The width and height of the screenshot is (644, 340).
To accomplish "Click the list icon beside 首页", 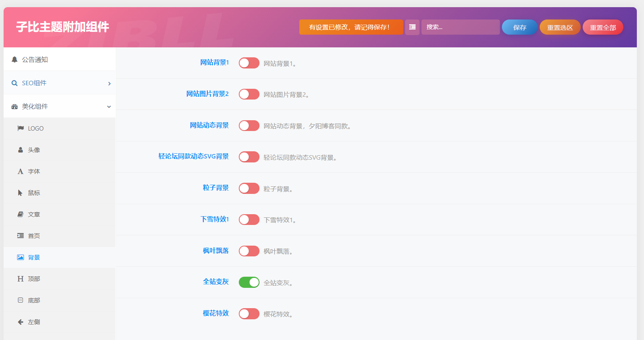I will click(x=21, y=236).
